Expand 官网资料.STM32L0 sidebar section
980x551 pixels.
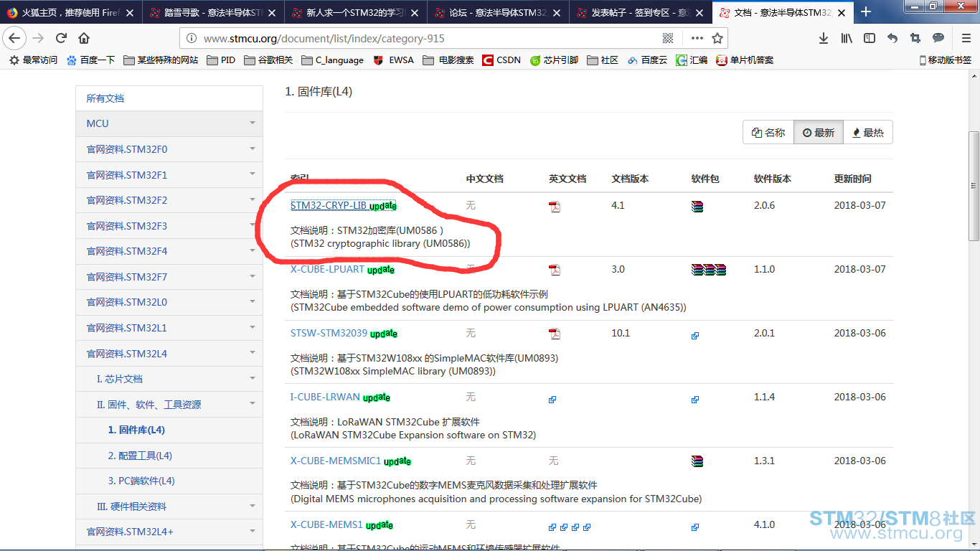click(253, 302)
